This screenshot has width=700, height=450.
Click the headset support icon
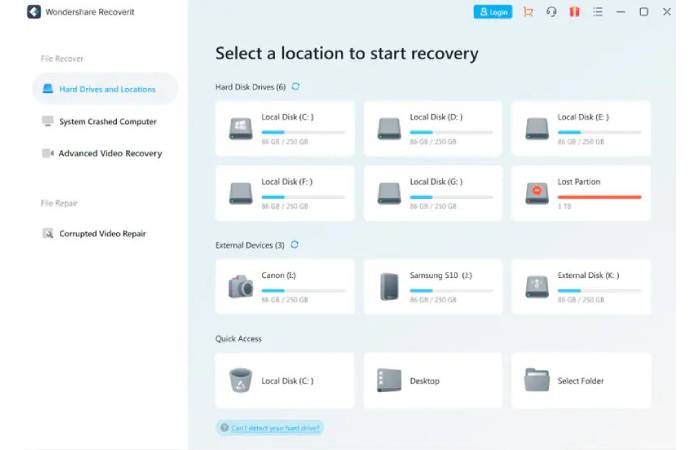point(551,12)
